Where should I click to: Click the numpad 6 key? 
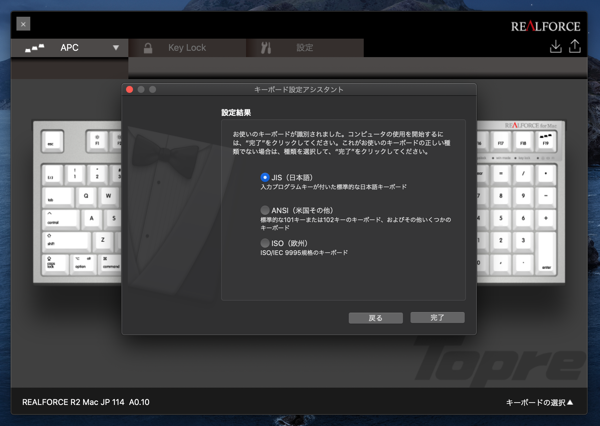tap(523, 219)
